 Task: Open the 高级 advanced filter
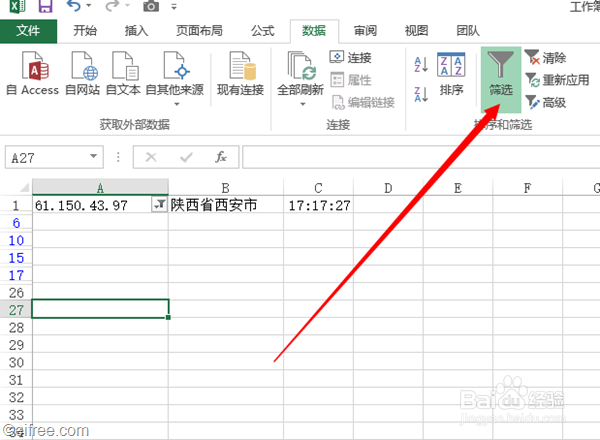546,102
